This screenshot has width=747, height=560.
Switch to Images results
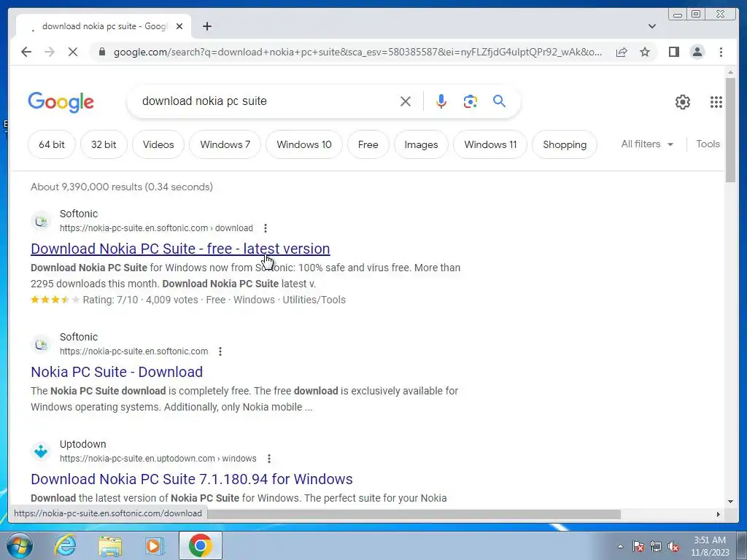coord(421,144)
